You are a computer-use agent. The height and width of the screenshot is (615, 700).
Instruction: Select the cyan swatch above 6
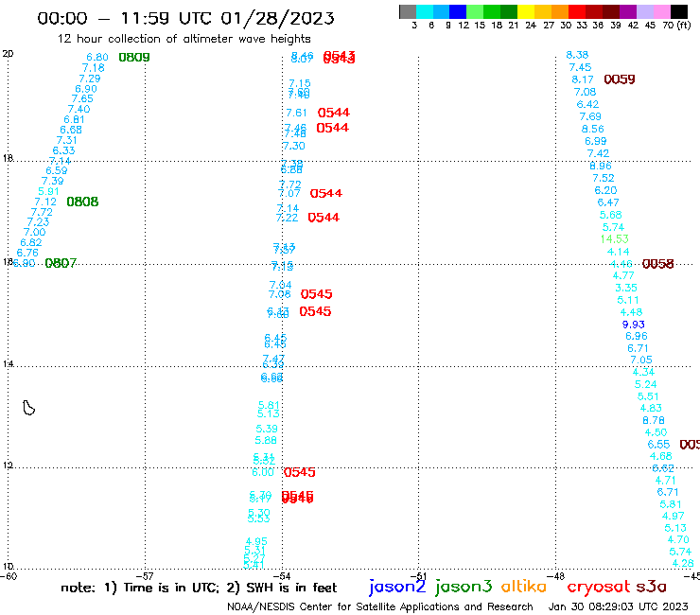coord(425,11)
